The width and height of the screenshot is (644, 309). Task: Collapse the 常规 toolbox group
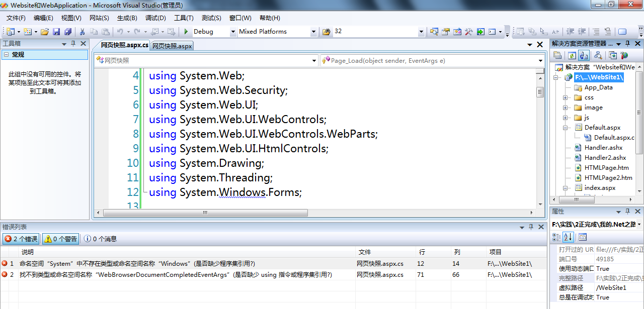tap(6, 55)
